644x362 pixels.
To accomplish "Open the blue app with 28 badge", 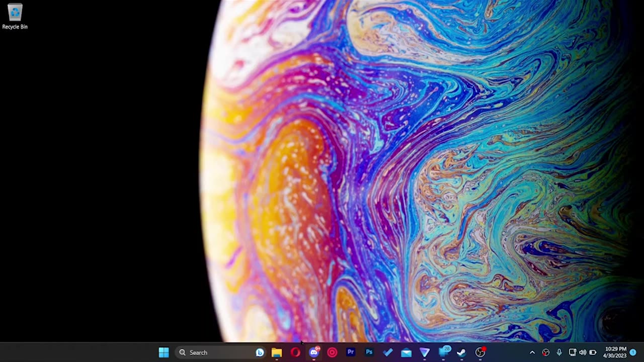I will click(444, 352).
